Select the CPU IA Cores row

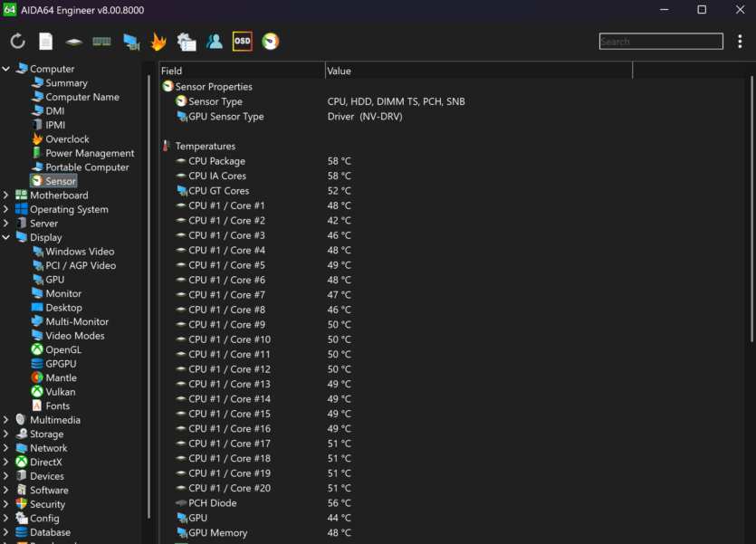[454, 176]
